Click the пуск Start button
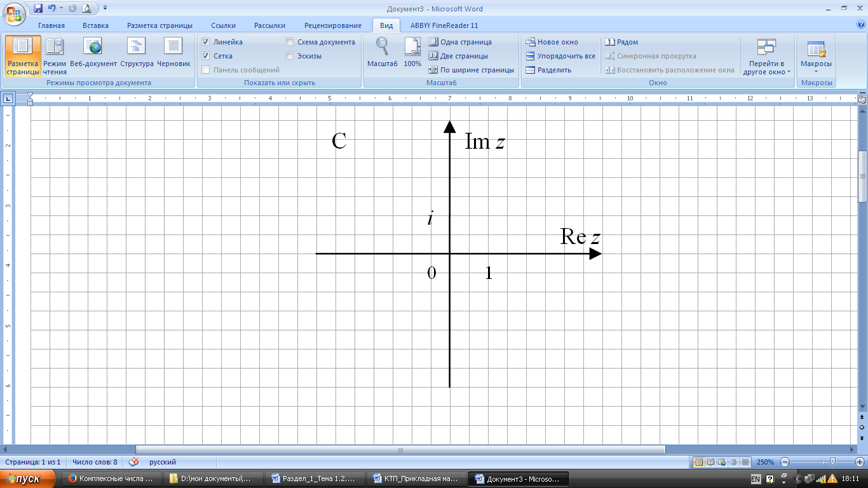 (29, 478)
